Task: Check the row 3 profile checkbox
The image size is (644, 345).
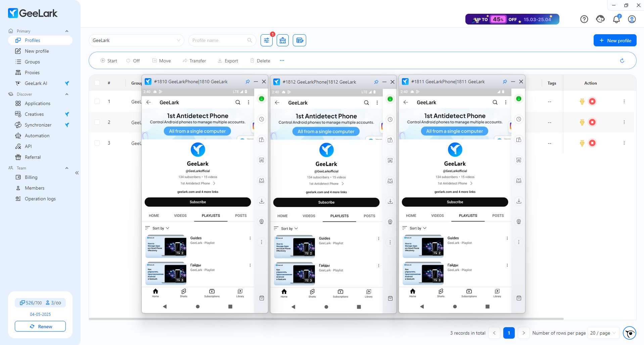Action: pyautogui.click(x=97, y=143)
